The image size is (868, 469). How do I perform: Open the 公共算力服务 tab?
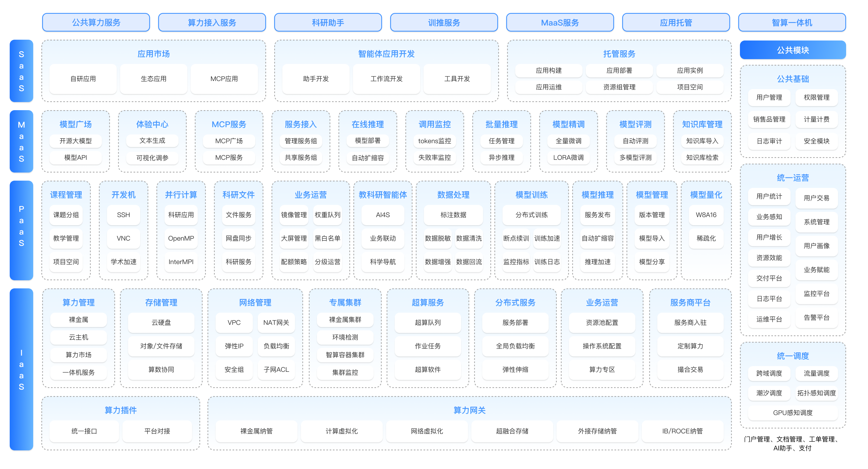[x=96, y=23]
